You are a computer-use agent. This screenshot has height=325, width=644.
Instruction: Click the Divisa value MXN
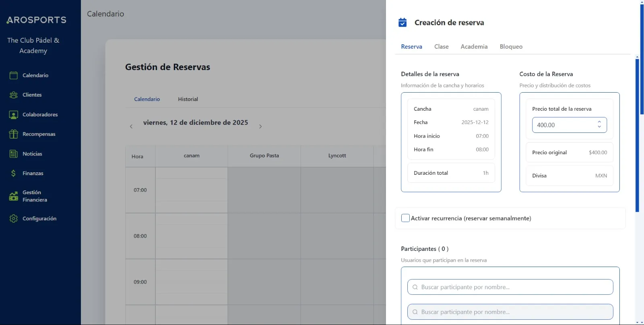601,176
